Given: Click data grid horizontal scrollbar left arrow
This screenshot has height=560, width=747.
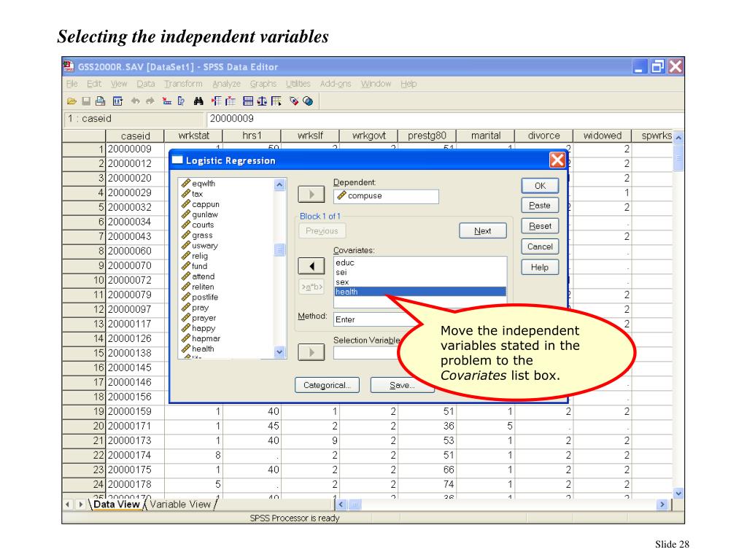Looking at the screenshot, I should click(341, 505).
